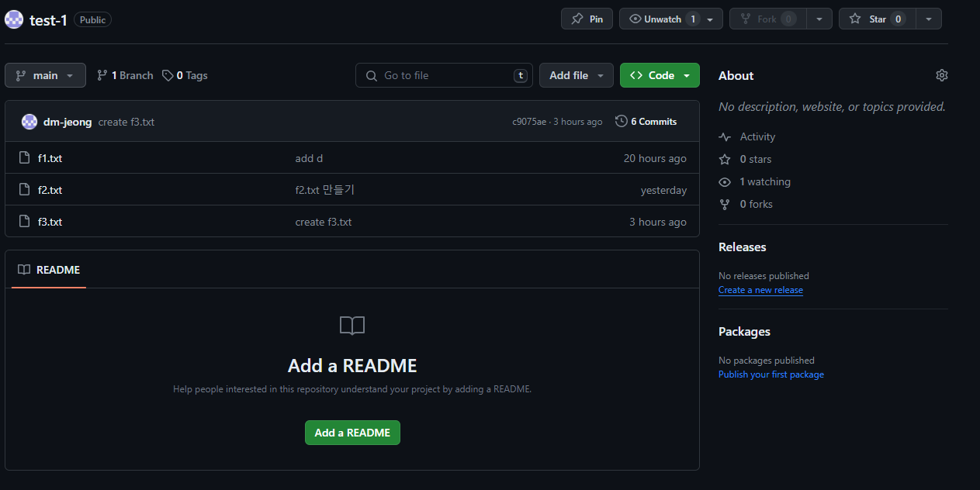This screenshot has width=980, height=490.
Task: Open f3.txt row's 'create f3.txt' commit message
Action: (324, 222)
